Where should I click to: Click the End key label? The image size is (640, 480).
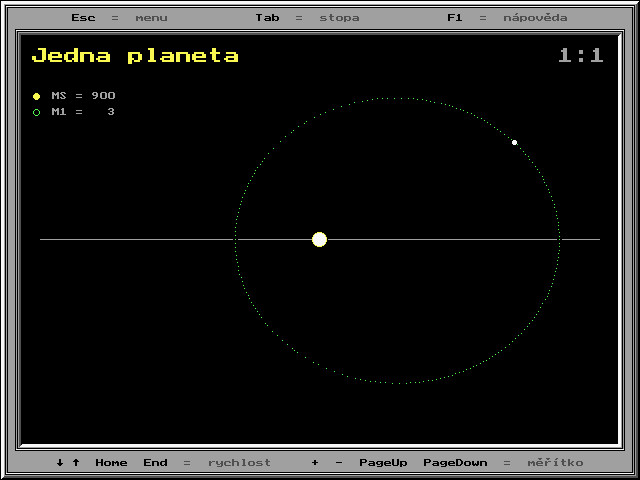[x=156, y=462]
